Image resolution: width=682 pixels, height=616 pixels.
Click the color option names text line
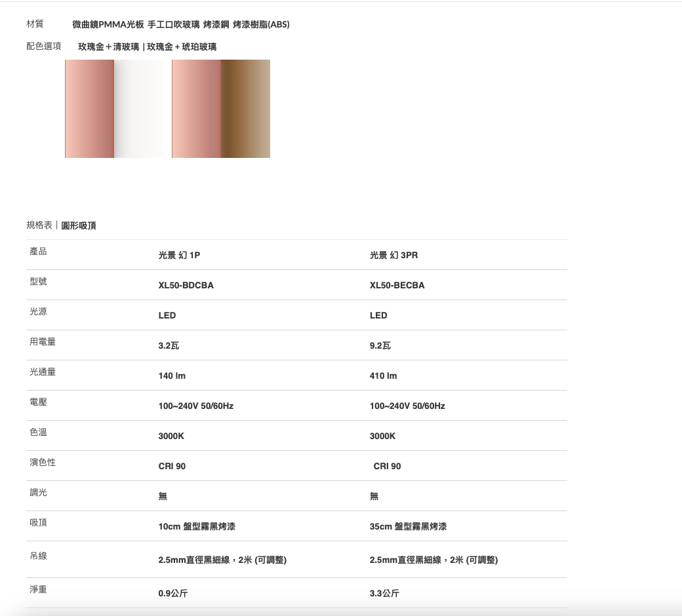point(147,47)
